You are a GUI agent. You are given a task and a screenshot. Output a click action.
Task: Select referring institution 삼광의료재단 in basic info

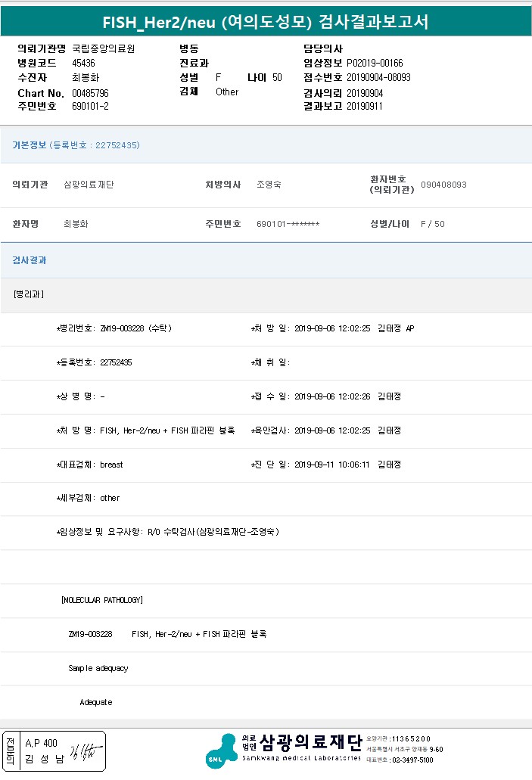coord(89,185)
